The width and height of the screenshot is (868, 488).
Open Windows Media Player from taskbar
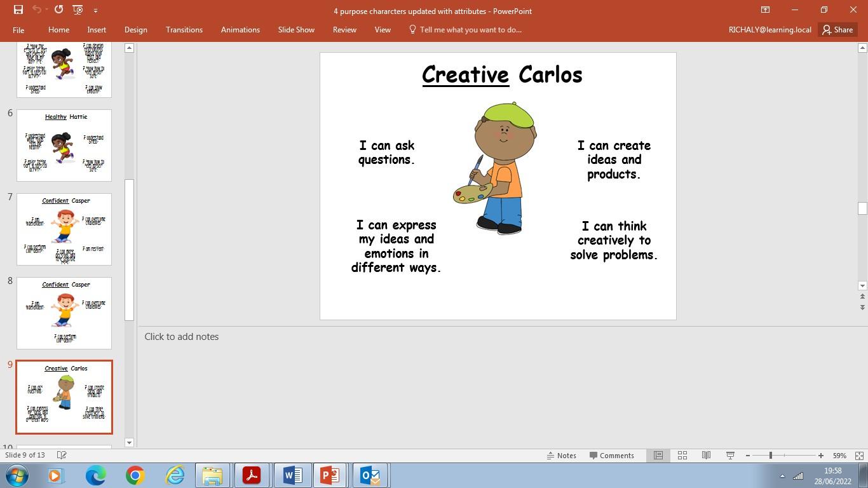pos(56,475)
